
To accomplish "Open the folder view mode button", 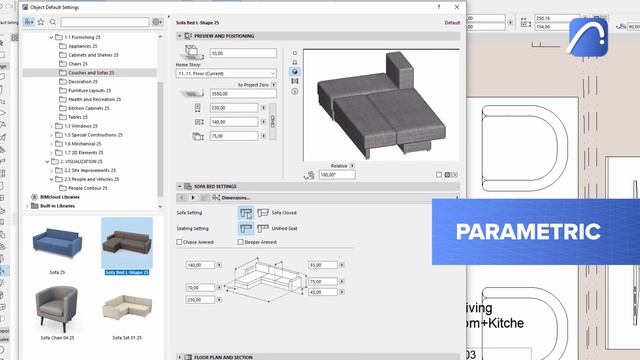I will click(x=29, y=22).
